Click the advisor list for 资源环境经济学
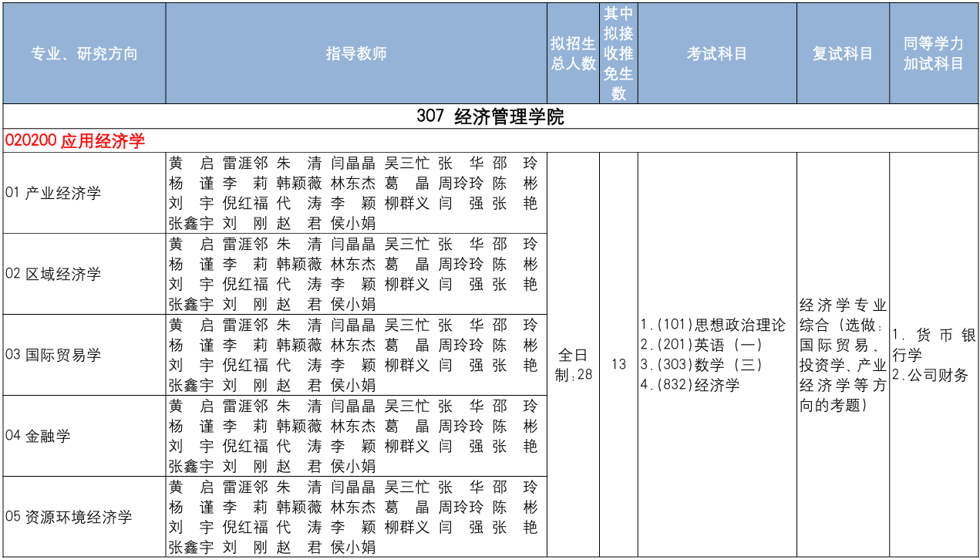This screenshot has width=980, height=560. pos(356,517)
